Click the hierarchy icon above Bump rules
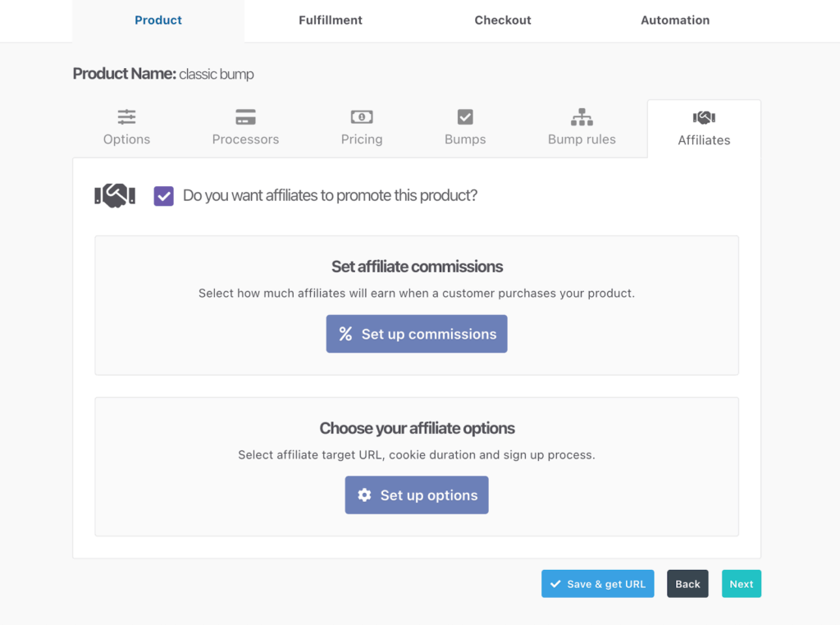This screenshot has height=625, width=840. coord(582,116)
